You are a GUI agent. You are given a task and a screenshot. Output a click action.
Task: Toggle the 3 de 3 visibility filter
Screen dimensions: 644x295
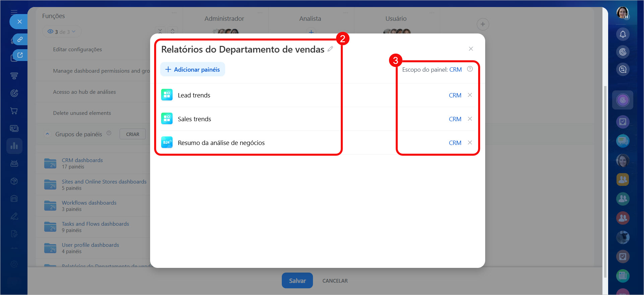62,32
